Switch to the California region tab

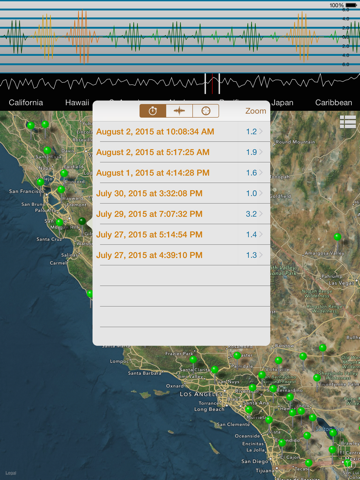click(26, 102)
